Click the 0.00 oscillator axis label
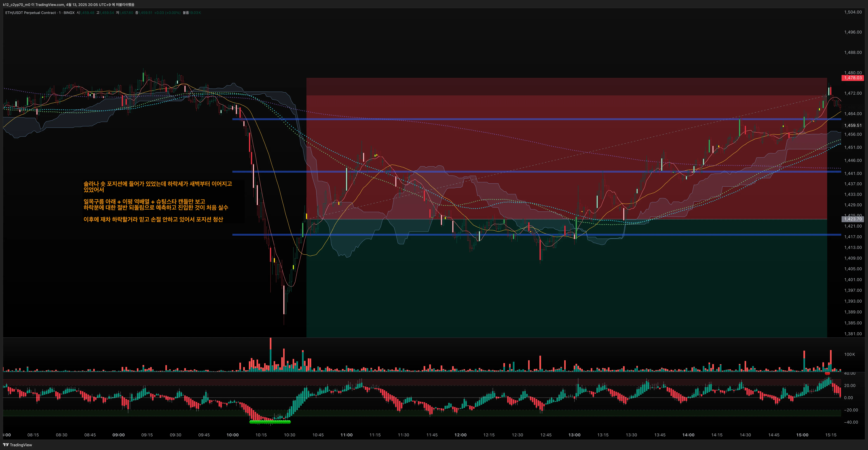Image resolution: width=868 pixels, height=450 pixels. (848, 398)
